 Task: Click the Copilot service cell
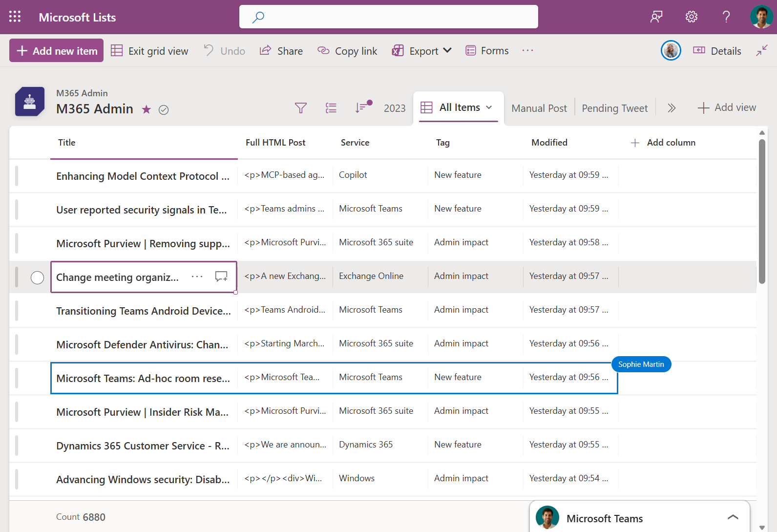point(380,175)
